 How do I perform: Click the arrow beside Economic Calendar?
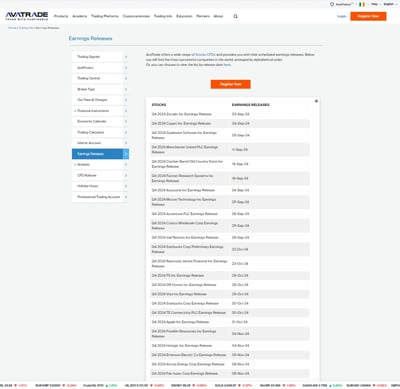click(x=126, y=121)
